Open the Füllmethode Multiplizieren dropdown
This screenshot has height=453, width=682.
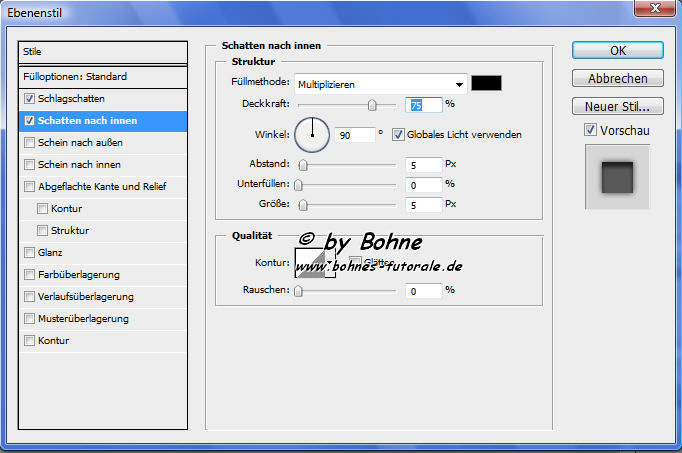pyautogui.click(x=381, y=85)
